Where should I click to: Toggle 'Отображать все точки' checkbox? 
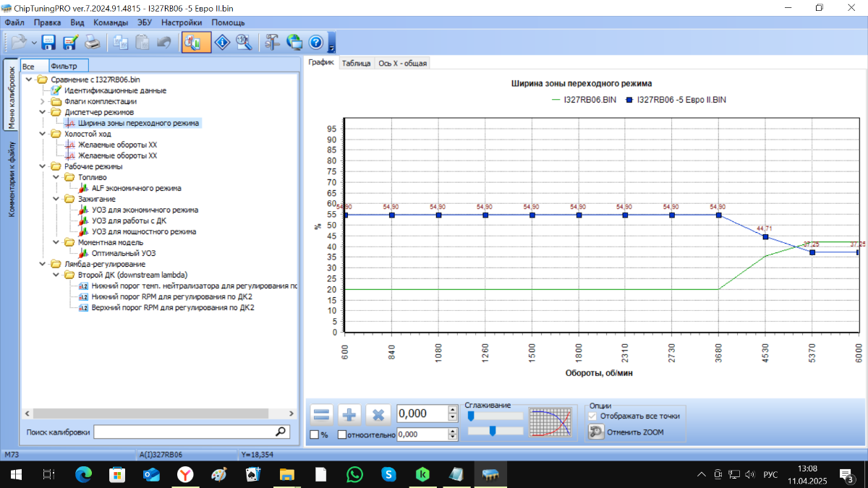click(593, 416)
